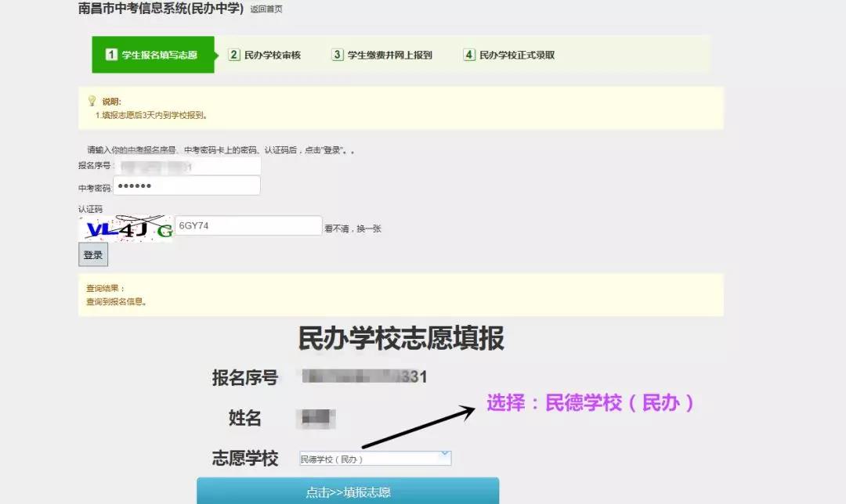Click the VL4JG captcha image
Screen dimensions: 846x504
coord(126,228)
